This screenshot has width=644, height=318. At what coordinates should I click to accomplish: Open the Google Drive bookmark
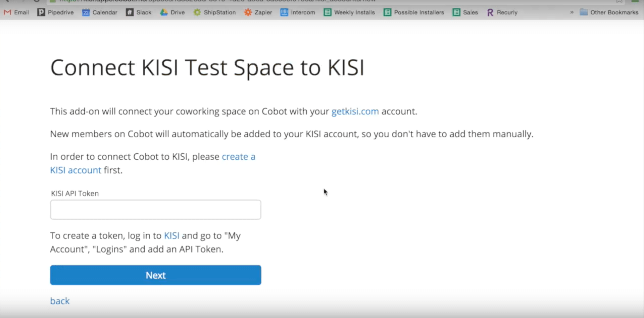(172, 12)
